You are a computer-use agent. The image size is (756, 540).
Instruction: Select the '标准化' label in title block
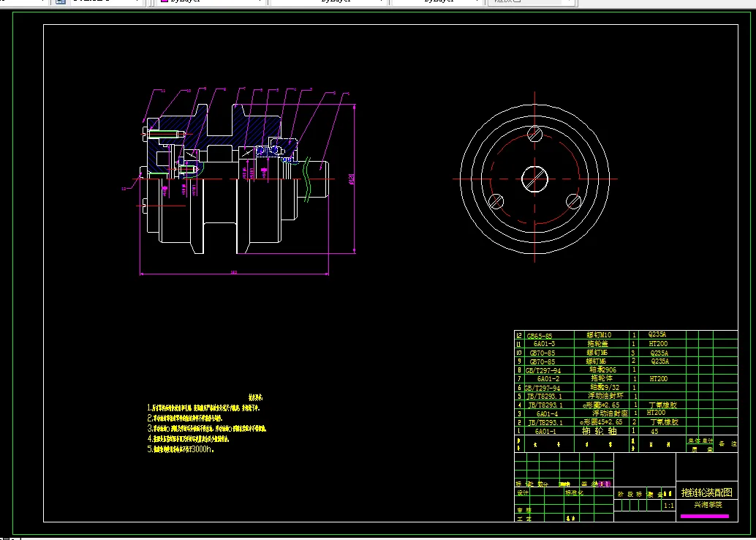574,493
